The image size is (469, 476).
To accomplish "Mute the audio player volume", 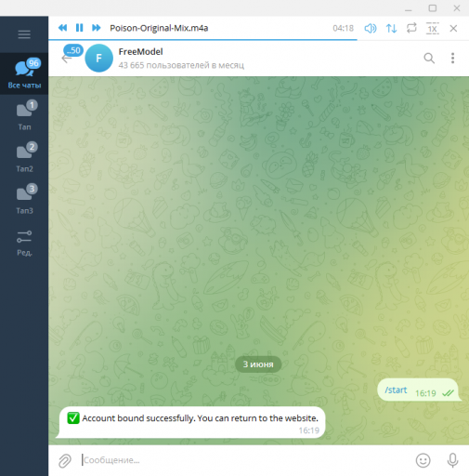I will (371, 29).
